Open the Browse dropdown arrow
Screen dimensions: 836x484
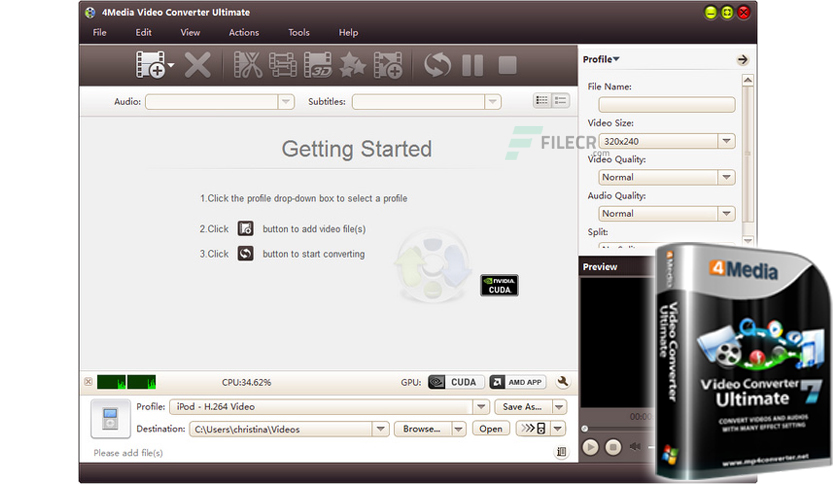[459, 429]
